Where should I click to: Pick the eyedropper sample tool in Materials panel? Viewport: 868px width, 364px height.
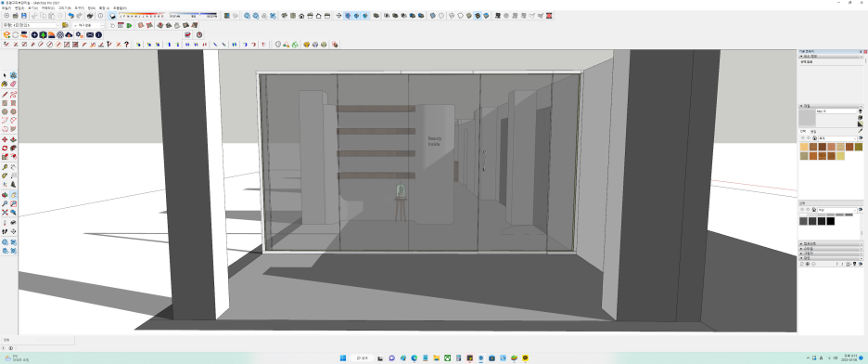tap(861, 131)
